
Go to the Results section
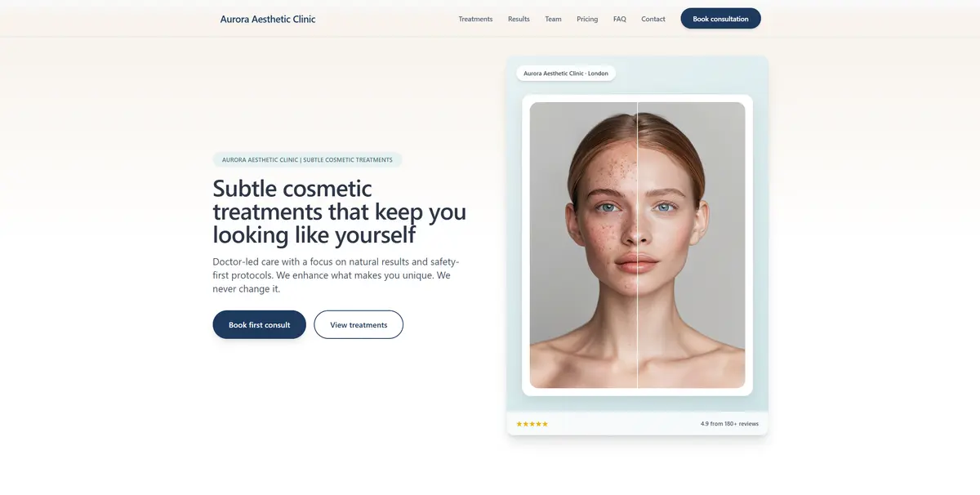[519, 19]
